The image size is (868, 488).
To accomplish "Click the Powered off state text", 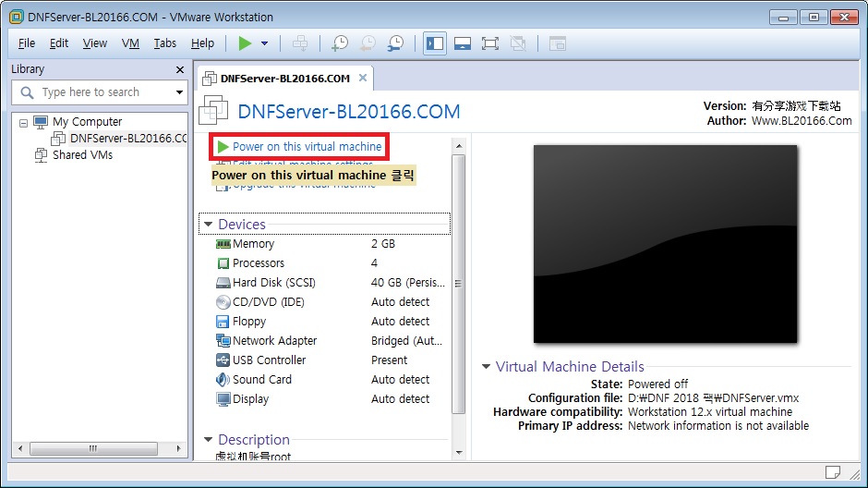I will tap(657, 384).
